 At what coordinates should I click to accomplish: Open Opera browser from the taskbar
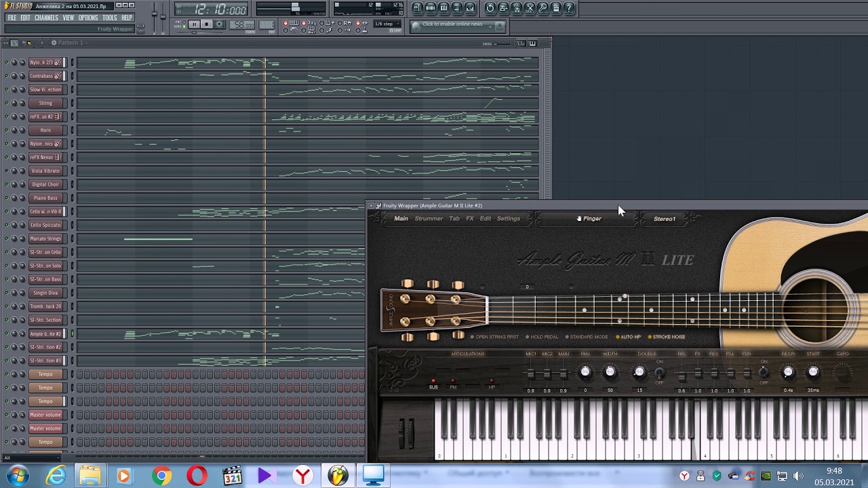click(197, 476)
